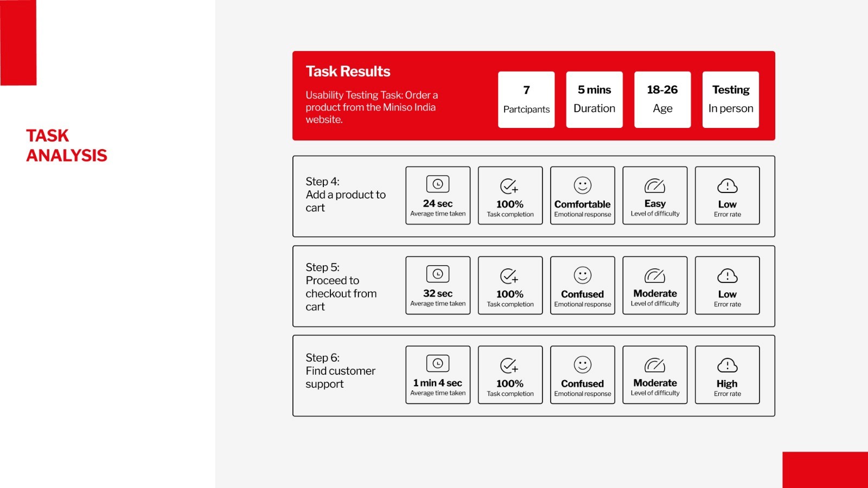Click the '100%' value in Step 4 row
Image resolution: width=868 pixels, height=488 pixels.
(510, 204)
